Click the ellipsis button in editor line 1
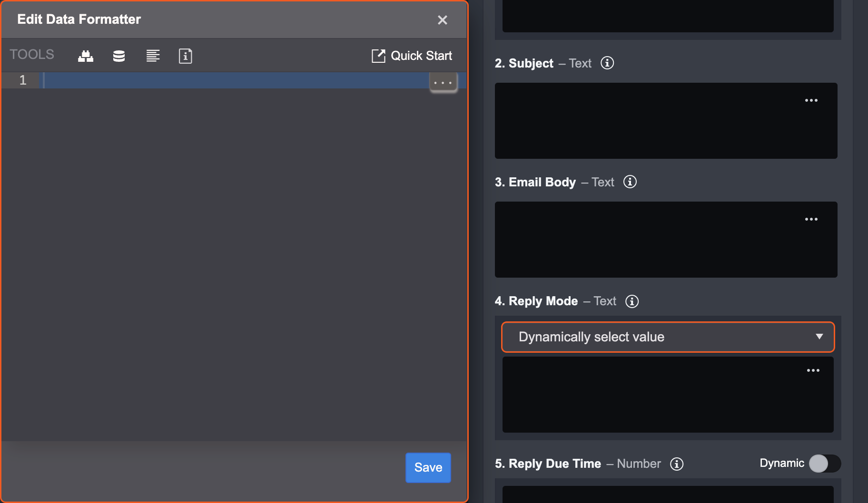 [x=443, y=83]
